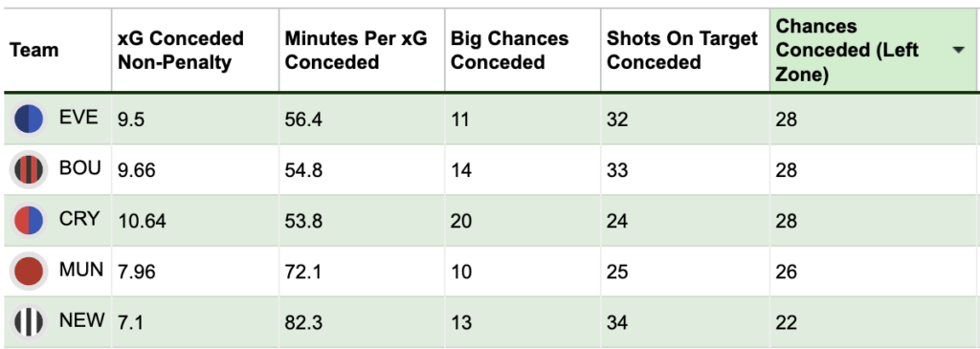Image resolution: width=980 pixels, height=349 pixels.
Task: Select the Chances Conceded (Left Zone) header
Action: (x=847, y=51)
